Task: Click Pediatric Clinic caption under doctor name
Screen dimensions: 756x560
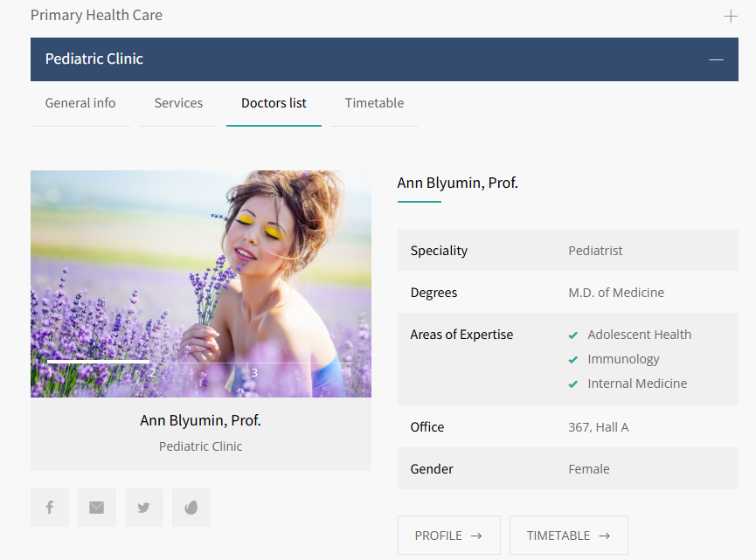Action: (200, 446)
